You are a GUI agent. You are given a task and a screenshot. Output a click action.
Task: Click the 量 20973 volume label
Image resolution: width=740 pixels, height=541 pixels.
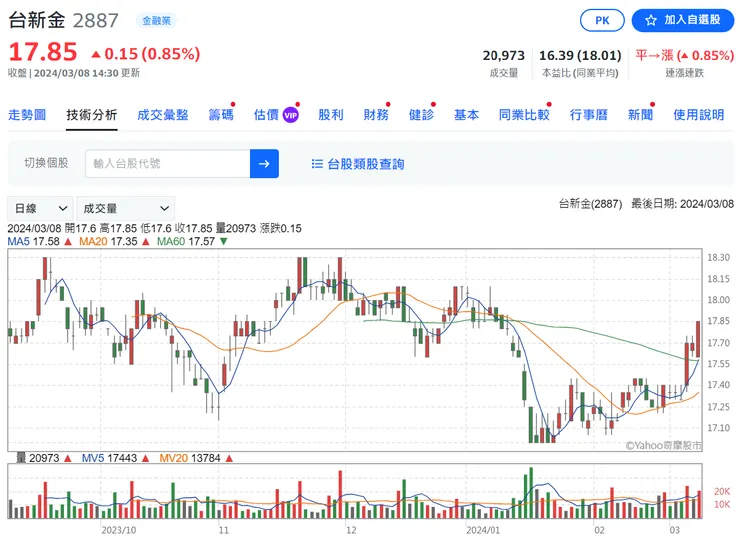(x=38, y=458)
